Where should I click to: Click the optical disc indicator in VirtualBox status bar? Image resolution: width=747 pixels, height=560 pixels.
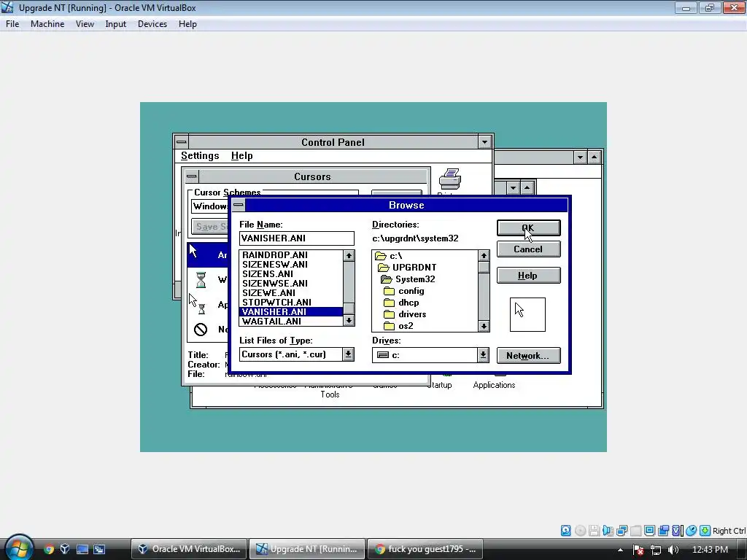click(x=580, y=531)
